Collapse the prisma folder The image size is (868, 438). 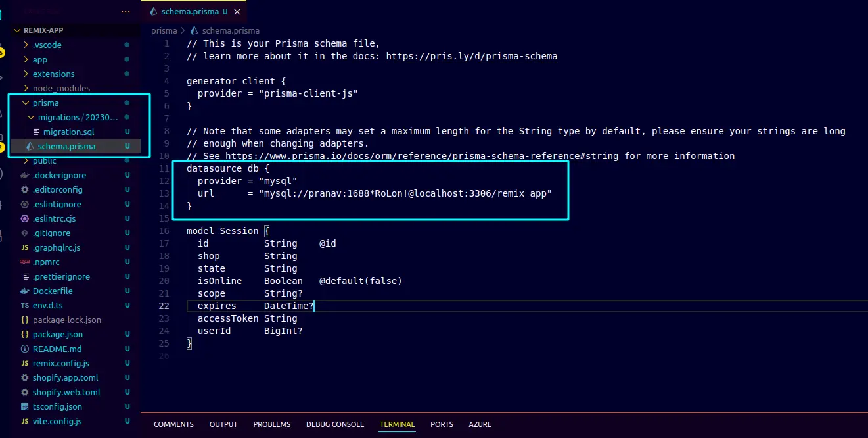click(x=26, y=103)
